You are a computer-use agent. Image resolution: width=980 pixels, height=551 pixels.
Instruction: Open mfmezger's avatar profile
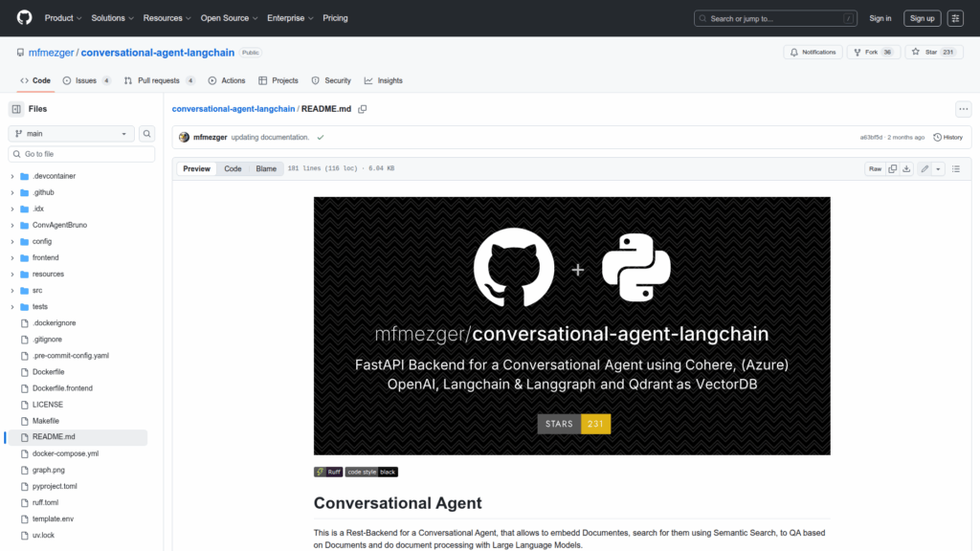tap(184, 138)
